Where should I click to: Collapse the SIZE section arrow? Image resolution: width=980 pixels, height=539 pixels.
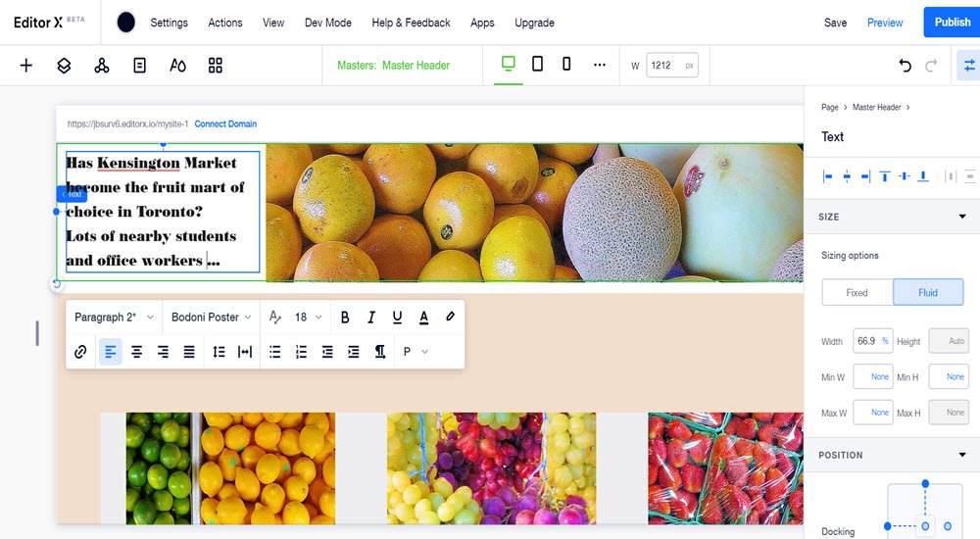coord(962,217)
